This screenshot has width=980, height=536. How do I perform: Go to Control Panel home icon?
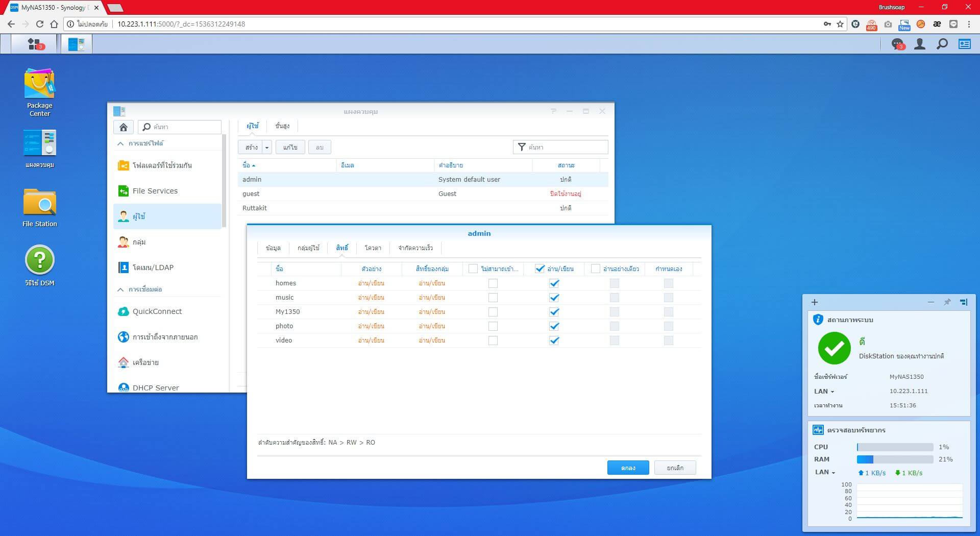click(x=124, y=127)
